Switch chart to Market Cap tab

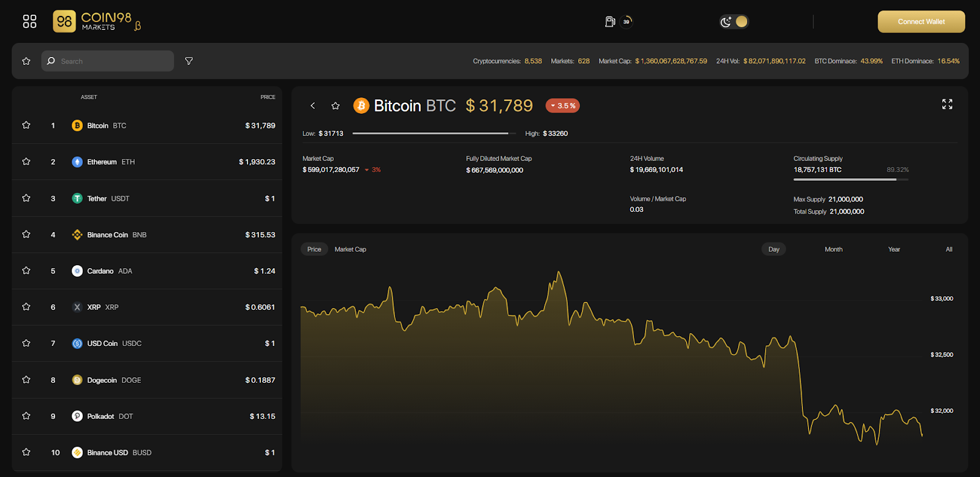350,249
